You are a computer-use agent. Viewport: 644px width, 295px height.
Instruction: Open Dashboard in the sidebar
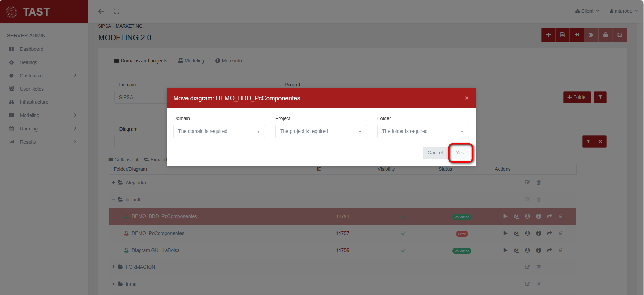[31, 49]
